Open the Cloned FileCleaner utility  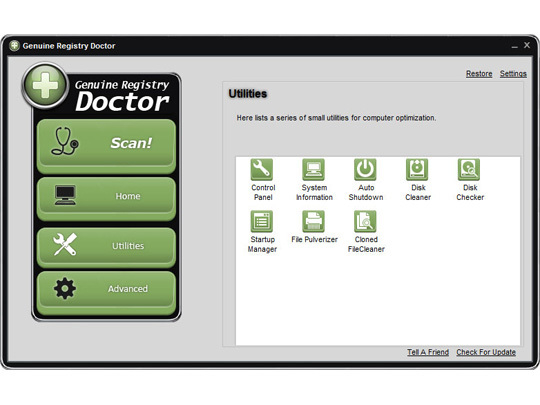tap(365, 221)
